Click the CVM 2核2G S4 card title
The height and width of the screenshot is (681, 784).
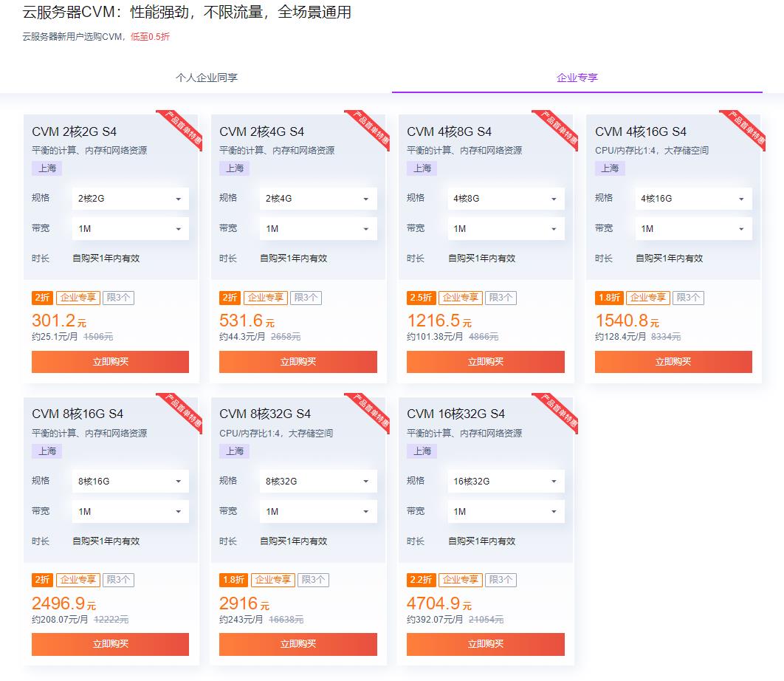pos(74,131)
